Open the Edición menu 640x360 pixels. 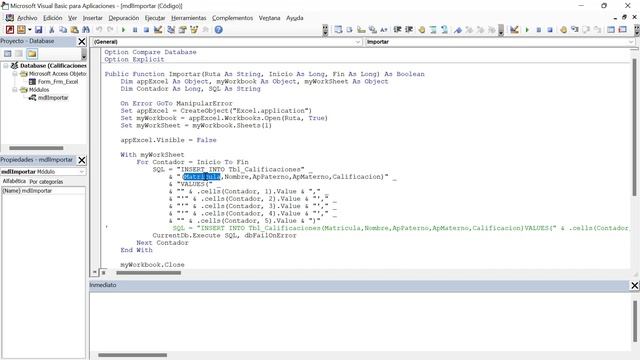point(53,18)
